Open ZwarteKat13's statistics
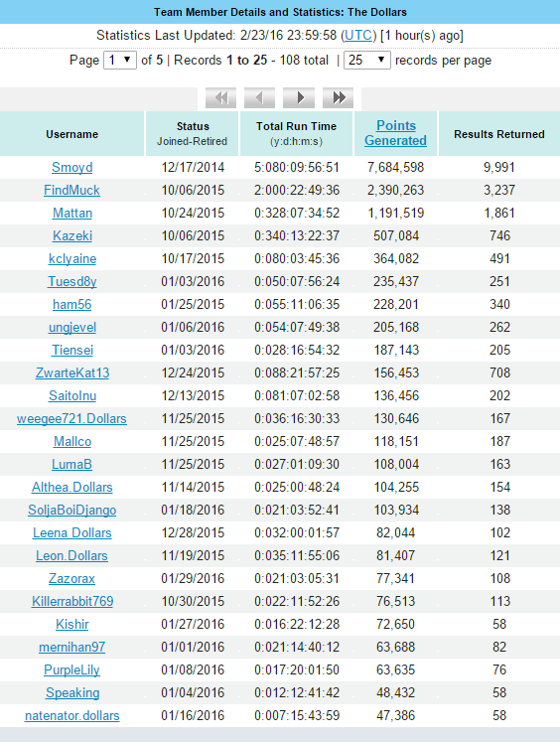 pos(71,372)
